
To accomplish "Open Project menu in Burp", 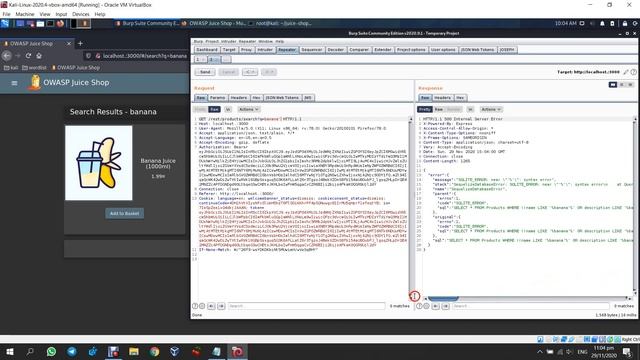I will [x=212, y=41].
